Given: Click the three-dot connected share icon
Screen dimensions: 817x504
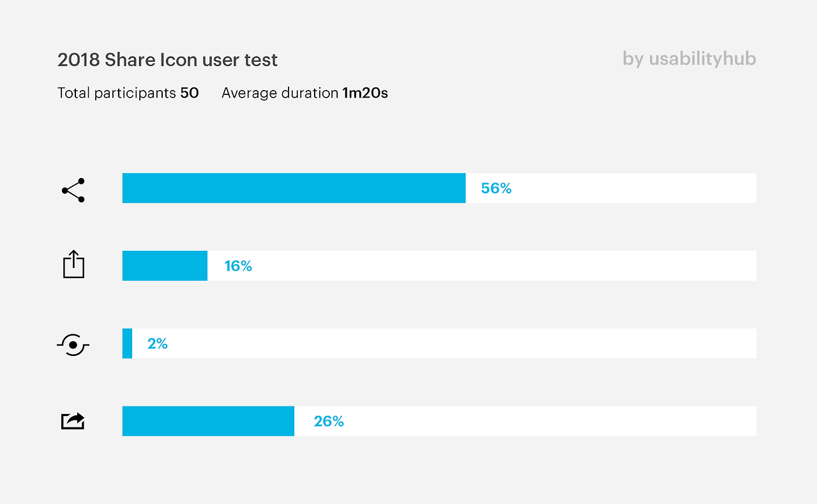Looking at the screenshot, I should click(x=73, y=190).
